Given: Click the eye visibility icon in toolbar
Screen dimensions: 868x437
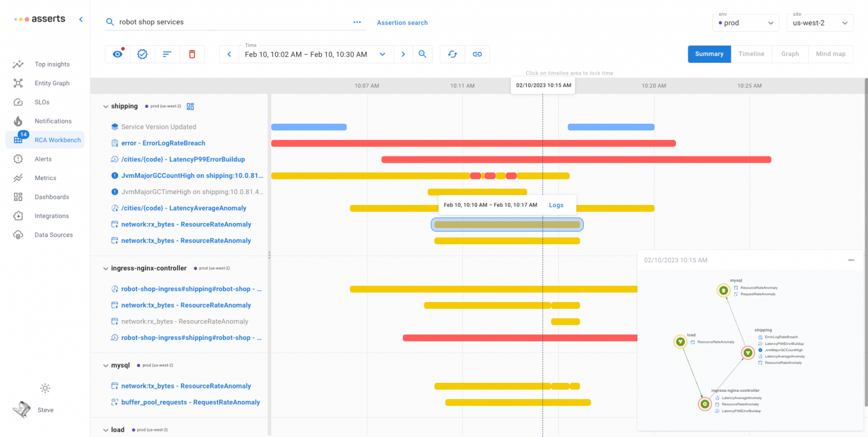Looking at the screenshot, I should pyautogui.click(x=118, y=54).
